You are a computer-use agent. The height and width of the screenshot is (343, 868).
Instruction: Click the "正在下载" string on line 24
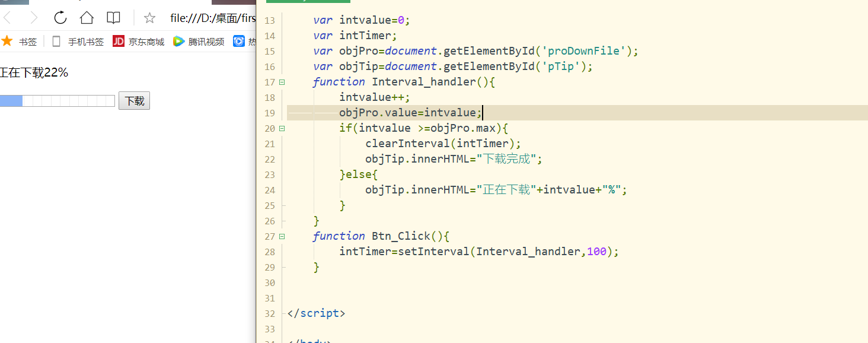(x=506, y=190)
